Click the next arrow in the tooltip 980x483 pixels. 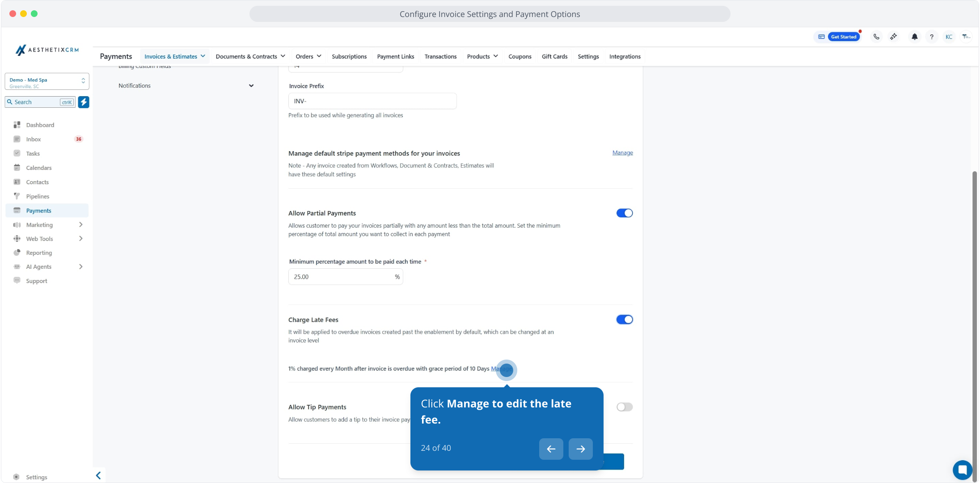coord(580,449)
